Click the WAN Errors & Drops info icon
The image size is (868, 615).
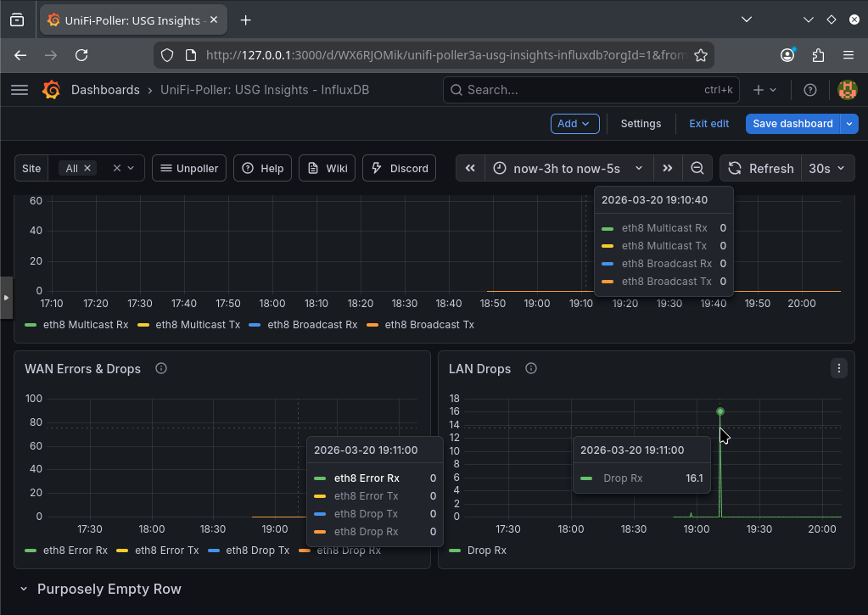(x=160, y=368)
